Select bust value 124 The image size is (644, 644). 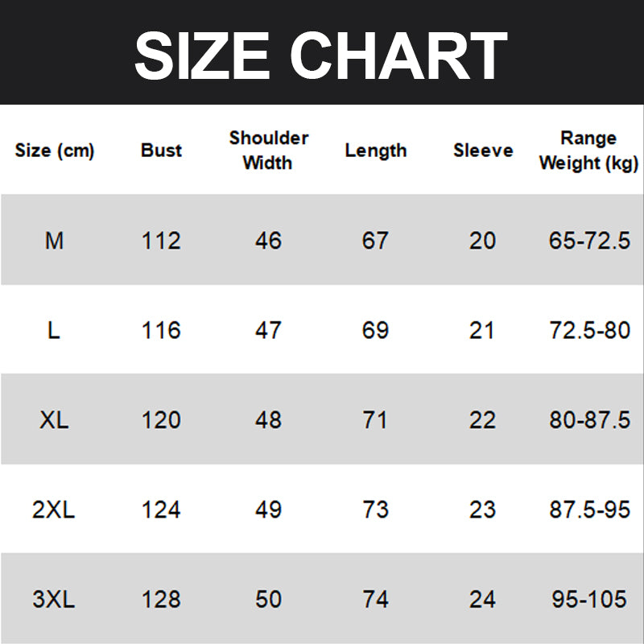161,510
